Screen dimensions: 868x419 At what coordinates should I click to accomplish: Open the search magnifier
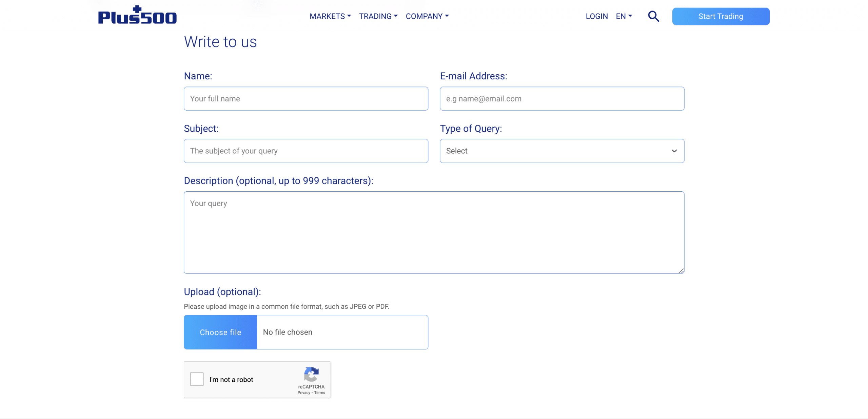[653, 16]
